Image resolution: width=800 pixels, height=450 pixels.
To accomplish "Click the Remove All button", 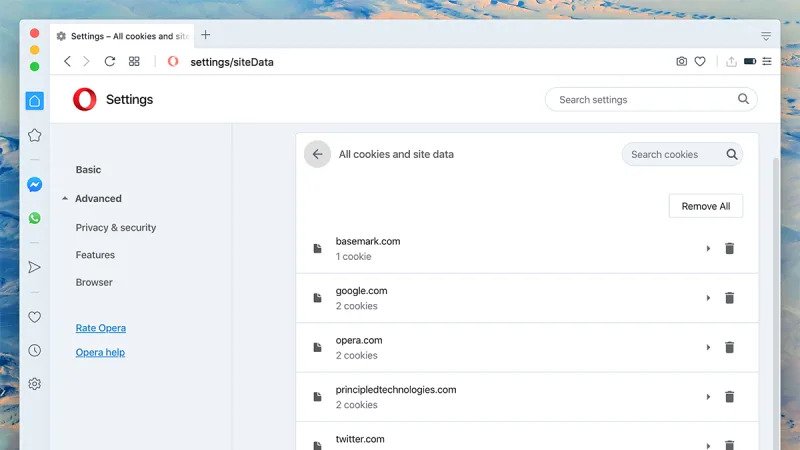I will (706, 206).
